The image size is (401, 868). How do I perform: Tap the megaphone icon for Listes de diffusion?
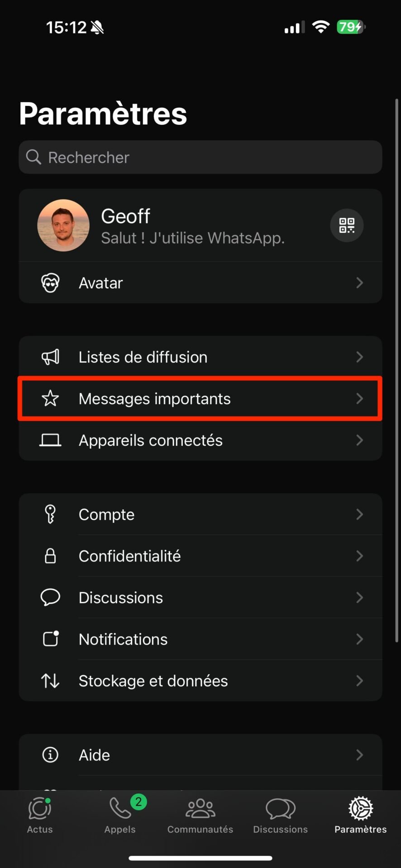tap(50, 357)
